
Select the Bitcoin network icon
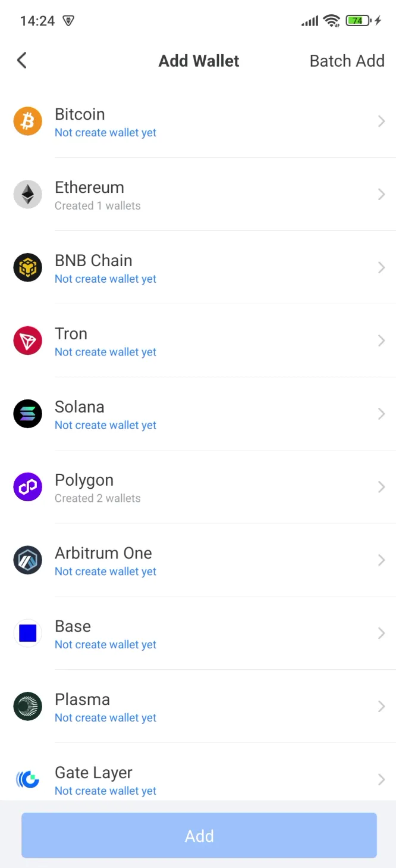coord(27,121)
